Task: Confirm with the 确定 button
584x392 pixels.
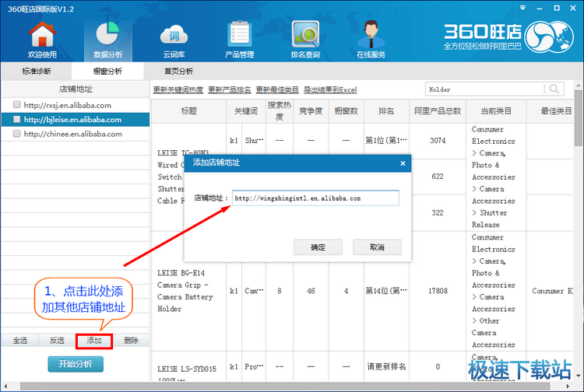Action: point(318,247)
